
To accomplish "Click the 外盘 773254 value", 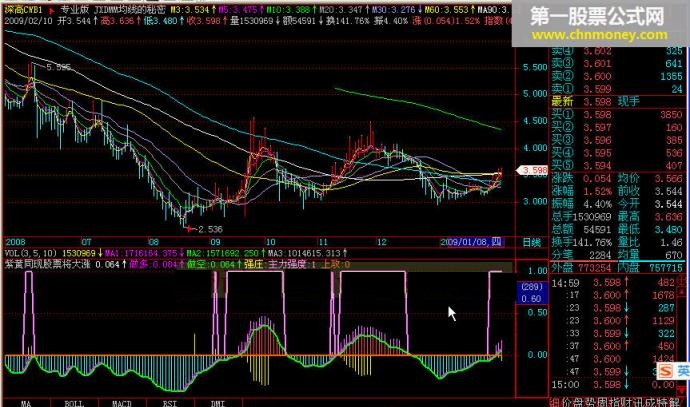I will coord(584,268).
